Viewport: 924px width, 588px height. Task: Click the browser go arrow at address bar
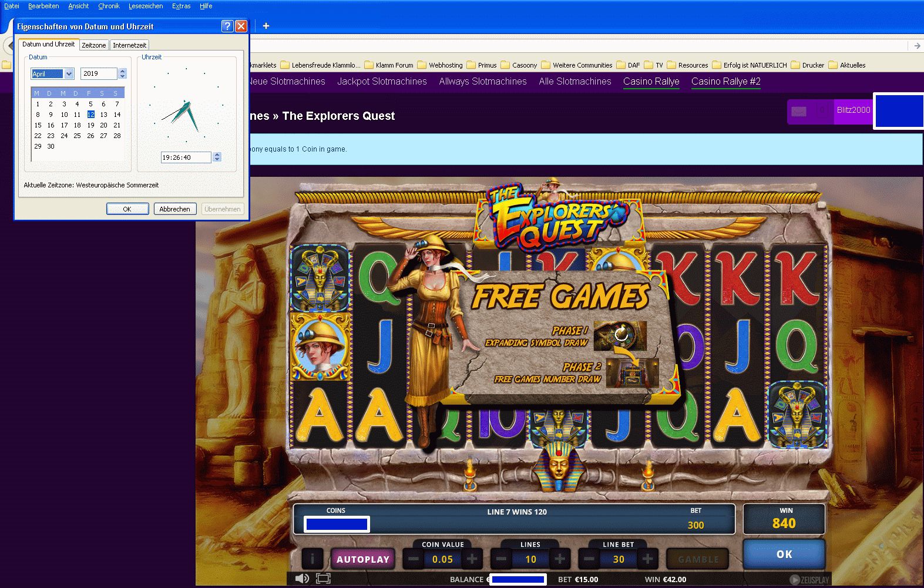coord(917,46)
